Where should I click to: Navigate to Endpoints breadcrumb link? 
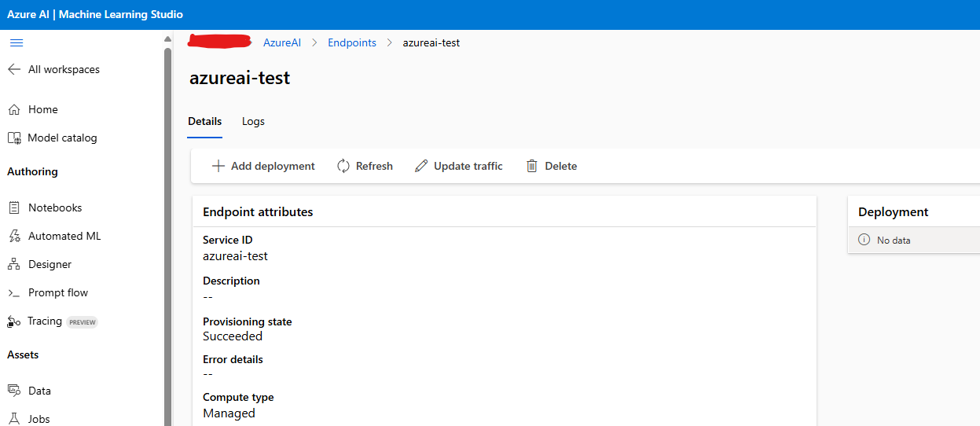[x=352, y=42]
